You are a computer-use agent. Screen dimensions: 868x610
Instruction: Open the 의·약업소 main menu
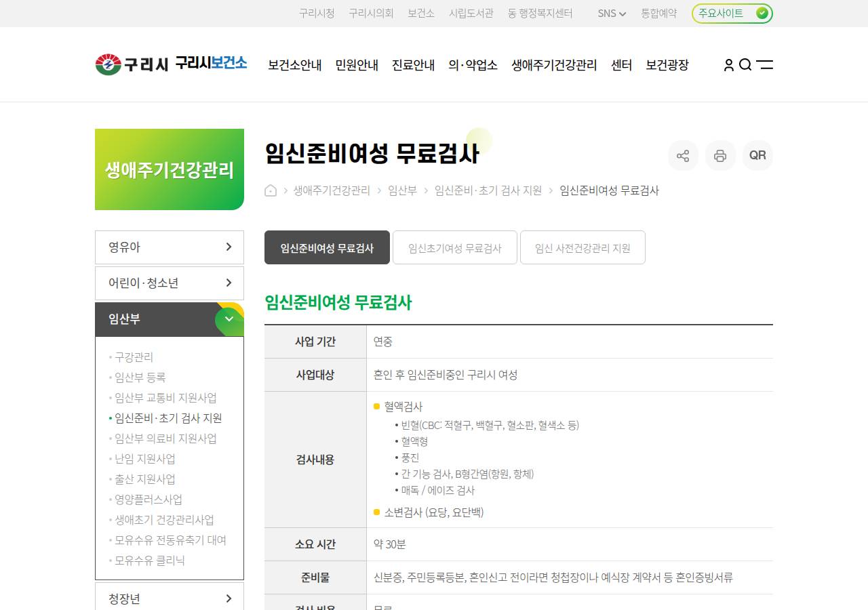(473, 65)
